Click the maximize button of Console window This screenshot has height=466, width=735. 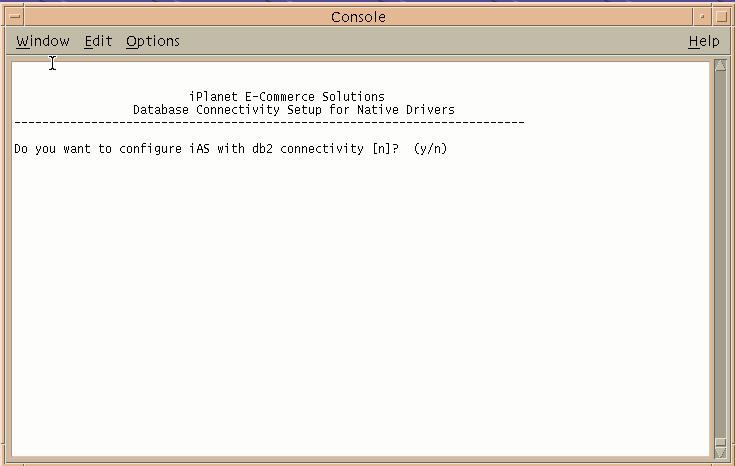coord(722,17)
